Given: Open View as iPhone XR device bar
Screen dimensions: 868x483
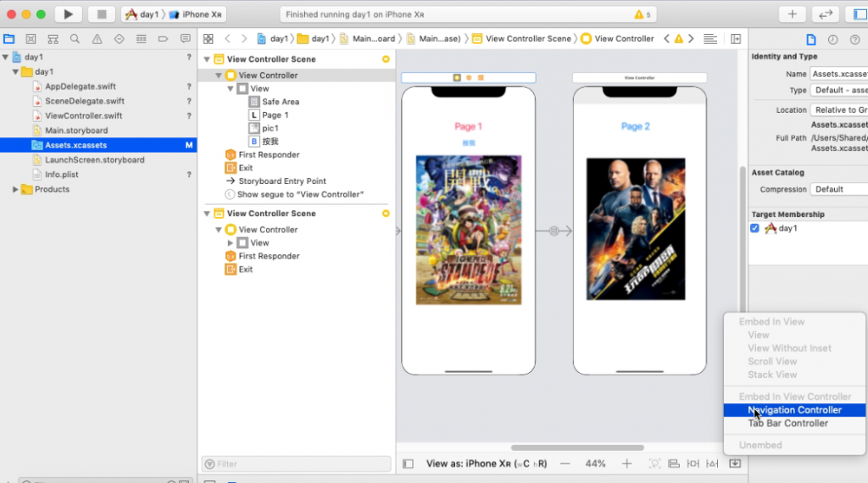Looking at the screenshot, I should 486,464.
